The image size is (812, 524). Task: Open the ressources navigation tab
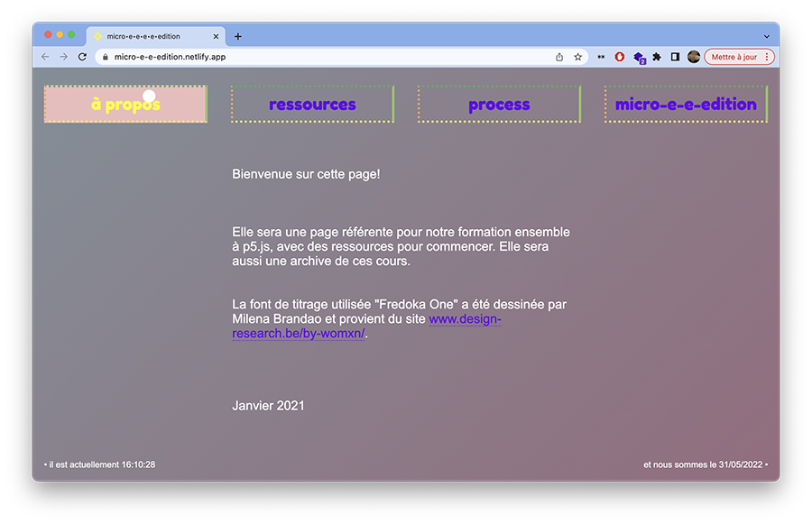(x=312, y=104)
